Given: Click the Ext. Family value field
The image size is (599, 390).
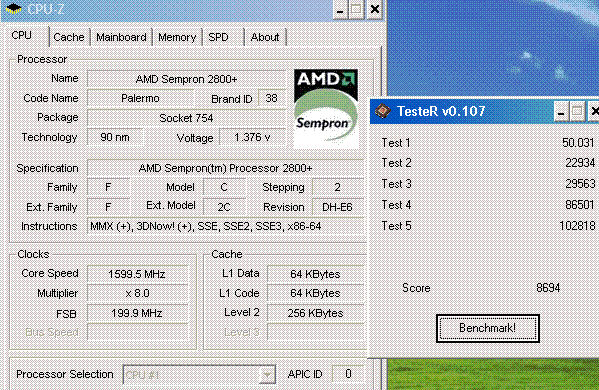Looking at the screenshot, I should [108, 207].
